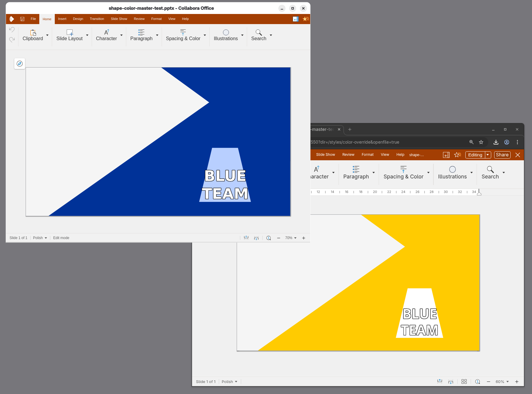This screenshot has height=394, width=532.
Task: Toggle slide sorter grid view in status bar
Action: click(x=464, y=382)
